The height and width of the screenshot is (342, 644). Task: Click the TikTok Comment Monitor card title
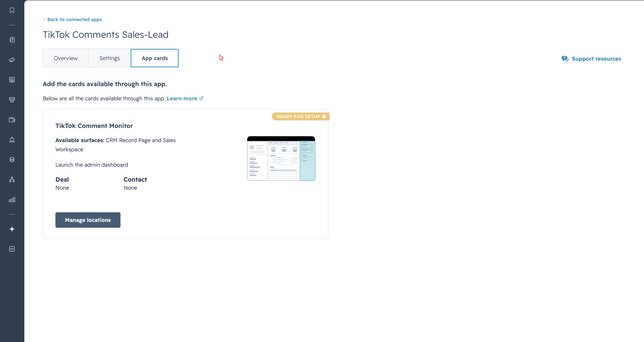94,126
